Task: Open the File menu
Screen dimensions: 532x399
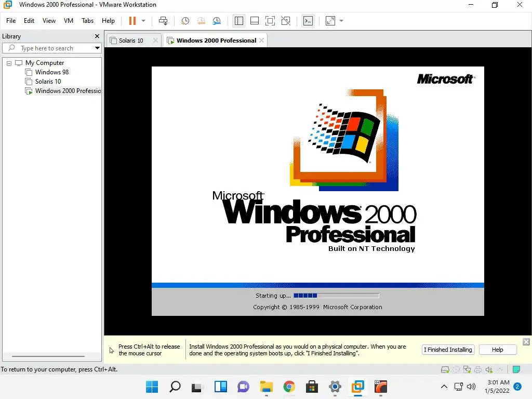Action: click(11, 21)
